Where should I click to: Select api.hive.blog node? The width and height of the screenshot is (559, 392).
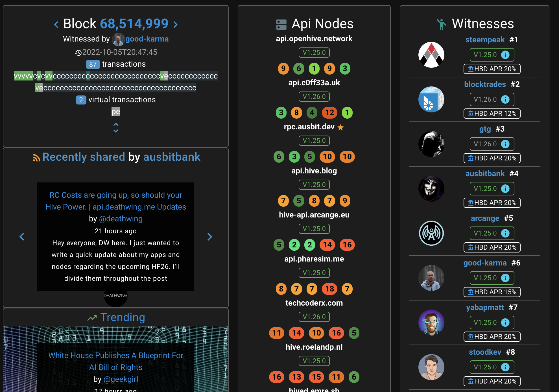tap(314, 171)
